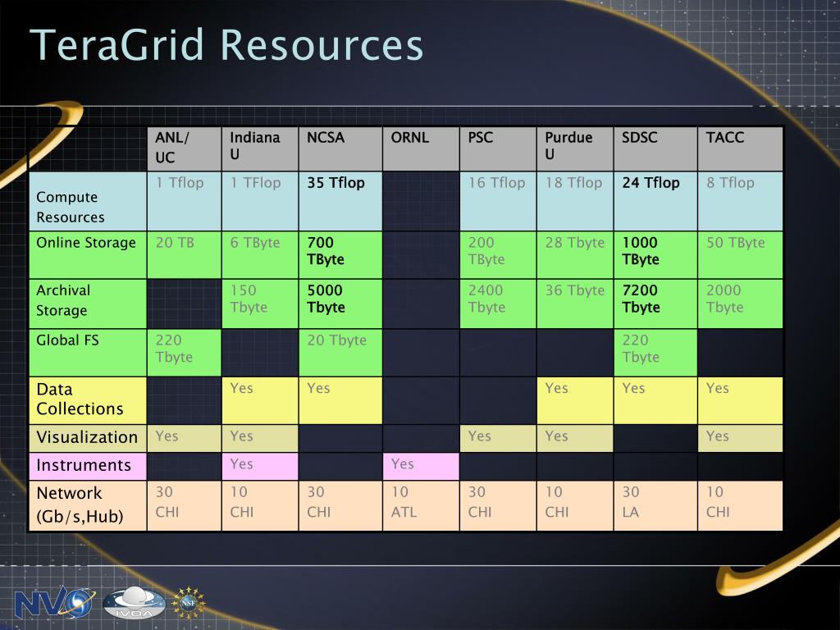
Task: Click the "8 Tflop" TACC cell
Action: 741,202
